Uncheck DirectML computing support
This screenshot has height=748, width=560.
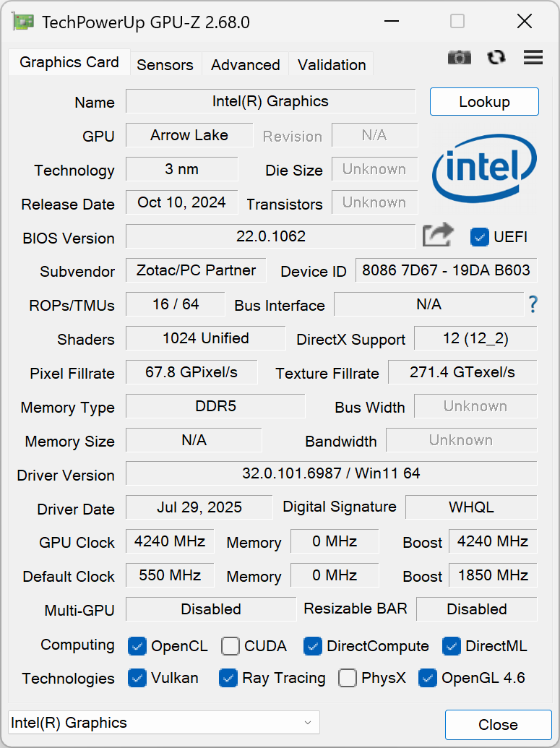click(451, 646)
